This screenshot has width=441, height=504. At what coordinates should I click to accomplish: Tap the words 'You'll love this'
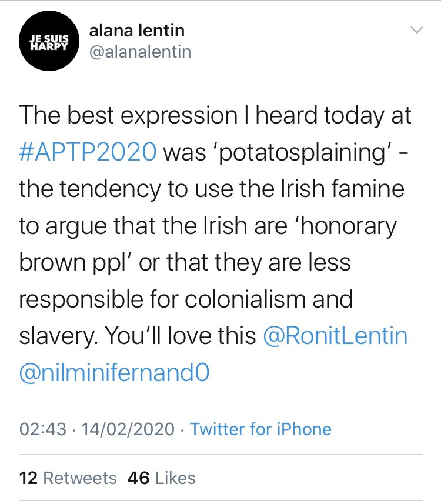pyautogui.click(x=181, y=336)
